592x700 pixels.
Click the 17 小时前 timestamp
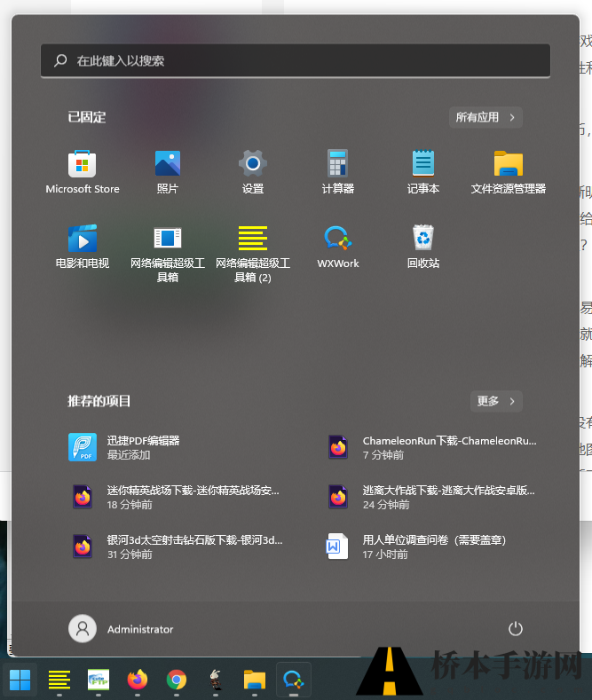385,554
